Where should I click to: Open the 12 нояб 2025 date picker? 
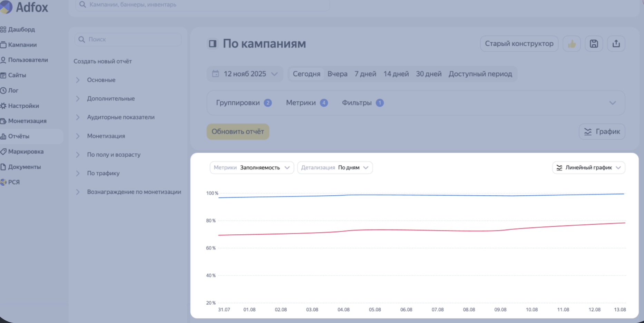245,74
